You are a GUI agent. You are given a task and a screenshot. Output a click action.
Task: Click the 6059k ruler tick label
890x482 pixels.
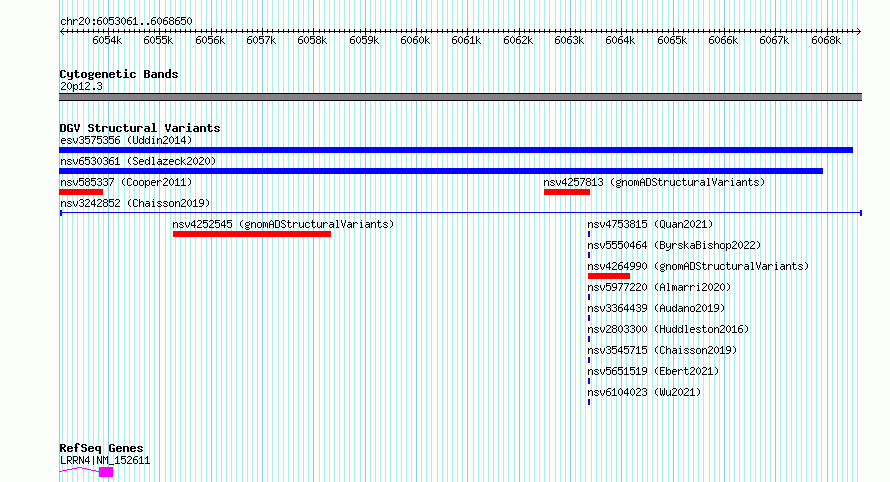click(x=364, y=40)
